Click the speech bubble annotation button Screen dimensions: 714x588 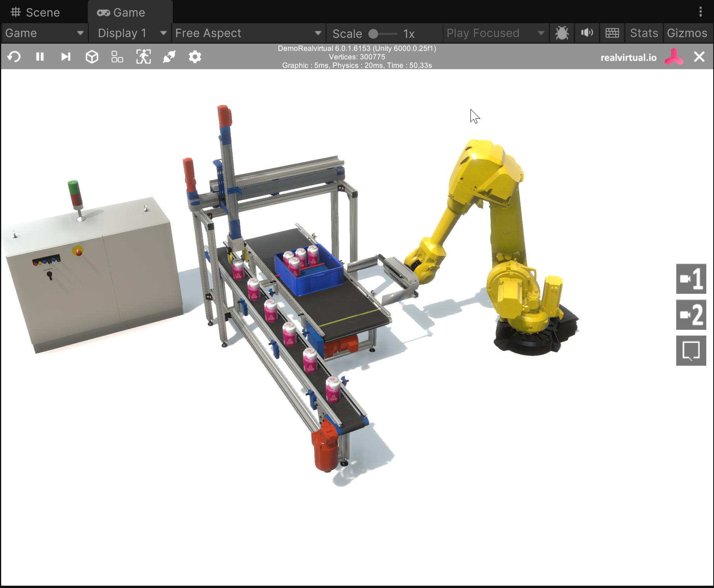click(x=691, y=351)
